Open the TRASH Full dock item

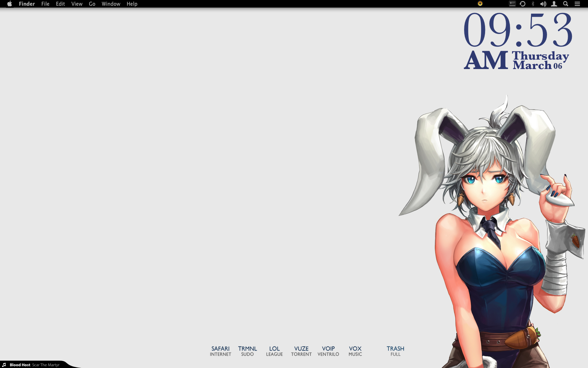(x=395, y=351)
